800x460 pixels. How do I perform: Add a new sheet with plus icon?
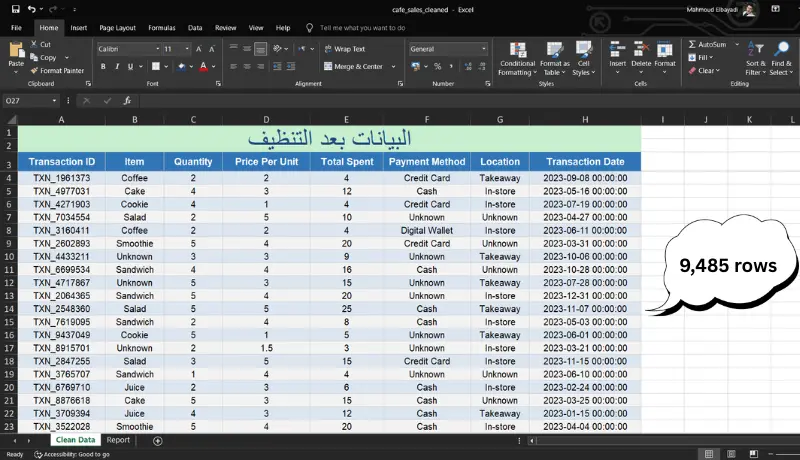coord(158,441)
